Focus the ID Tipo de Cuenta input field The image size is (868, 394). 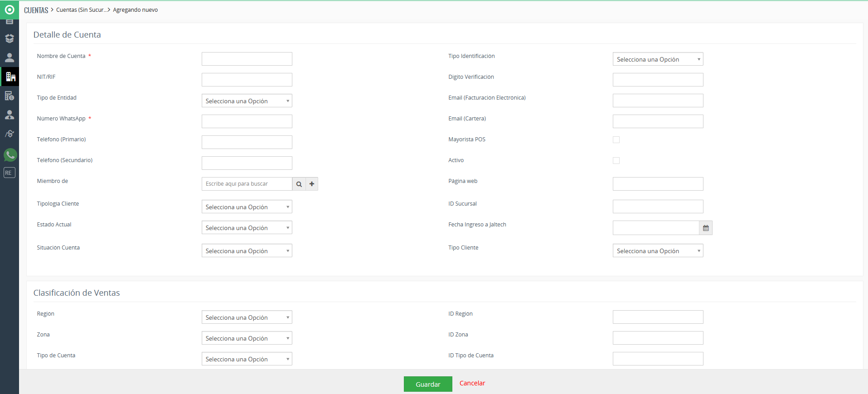point(658,359)
